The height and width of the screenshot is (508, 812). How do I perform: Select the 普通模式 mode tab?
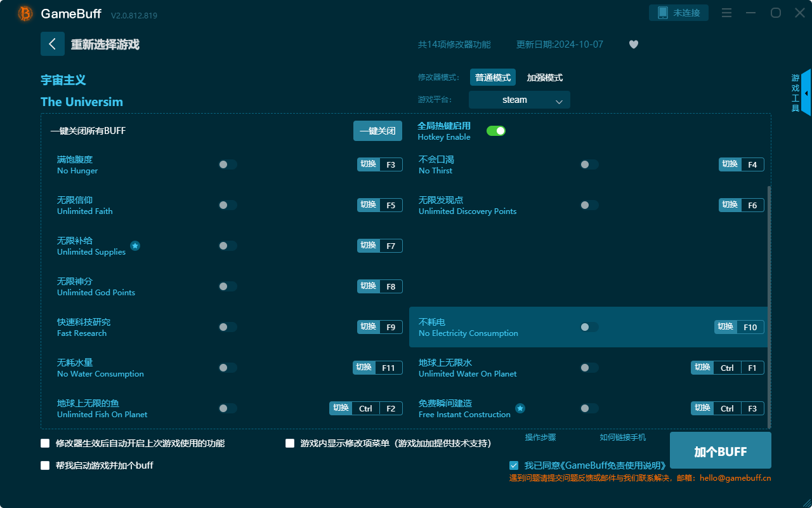(493, 77)
